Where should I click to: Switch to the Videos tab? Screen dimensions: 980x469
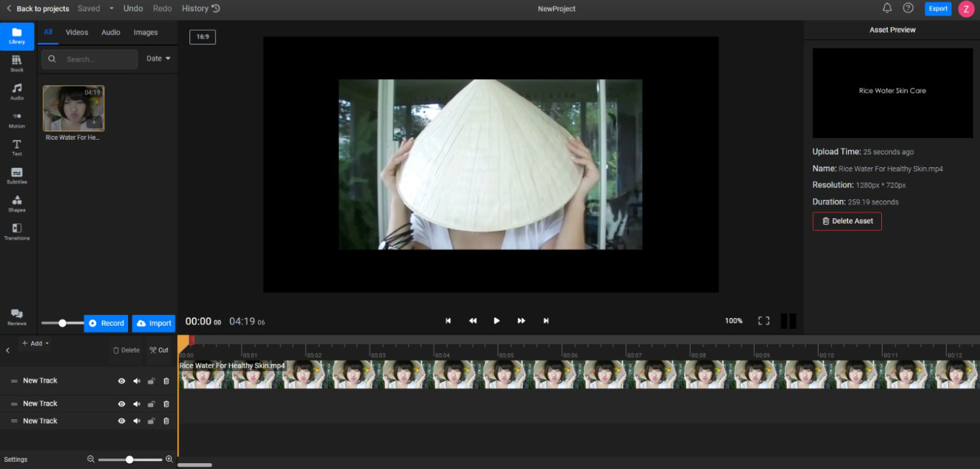[77, 32]
